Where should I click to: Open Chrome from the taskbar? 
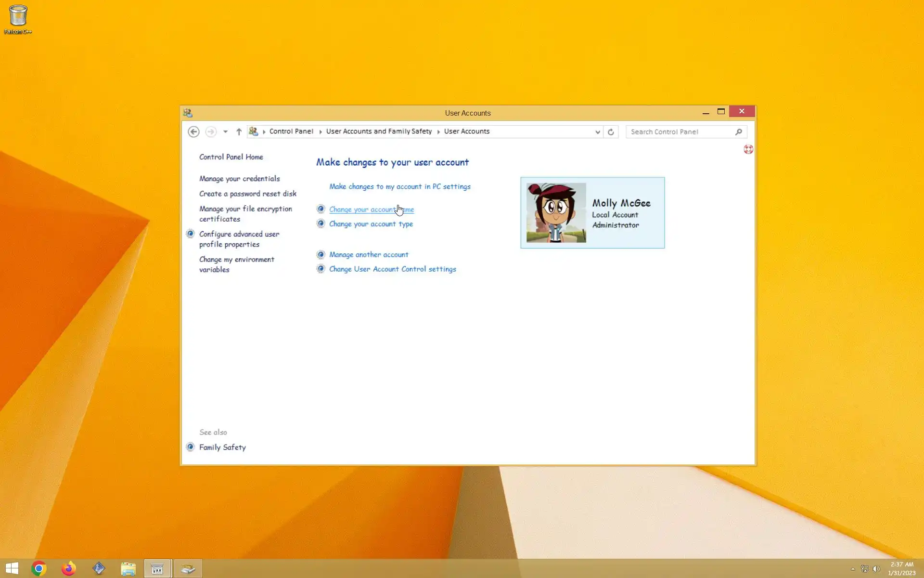(39, 568)
